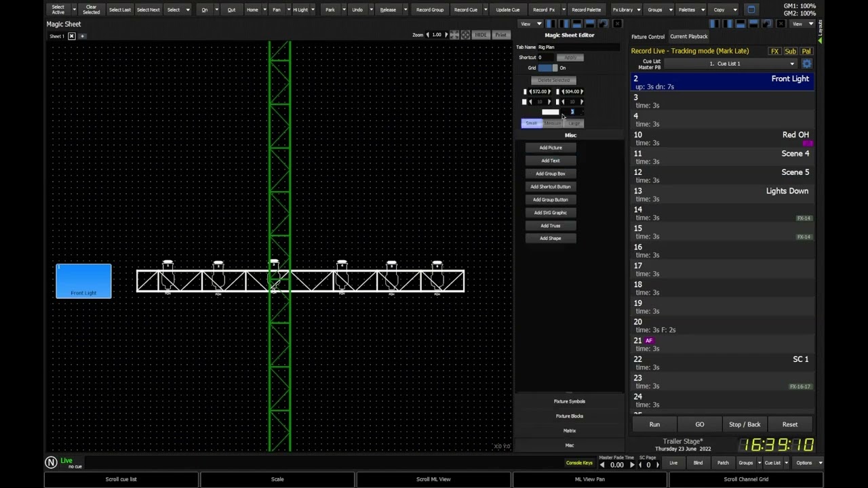Click HIDE editor button

point(480,35)
